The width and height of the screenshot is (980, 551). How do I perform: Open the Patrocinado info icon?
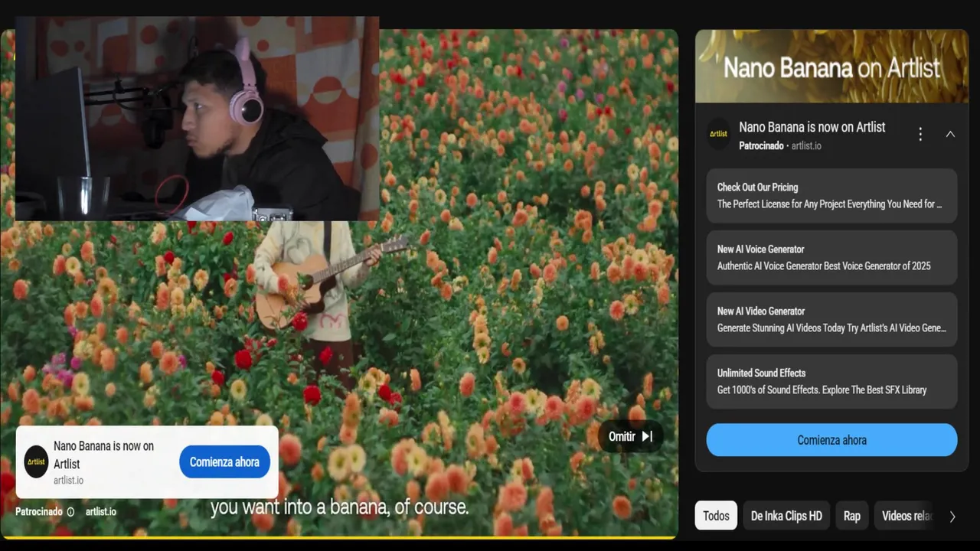click(x=70, y=512)
